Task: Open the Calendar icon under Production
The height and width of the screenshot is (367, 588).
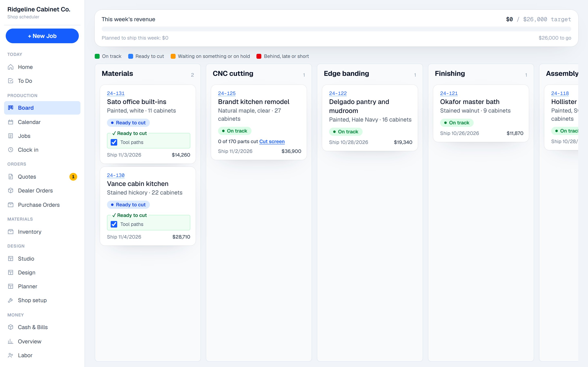Action: pos(10,122)
